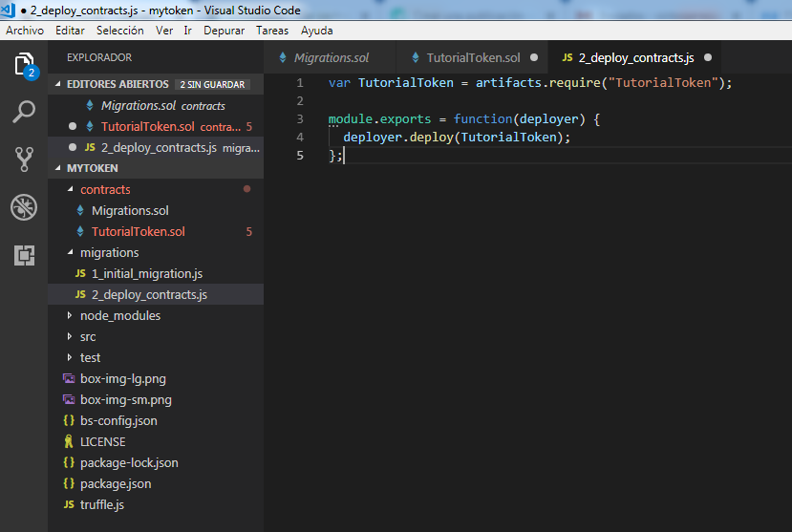Collapse the MYTOKEN project section
This screenshot has height=532, width=792.
point(58,168)
